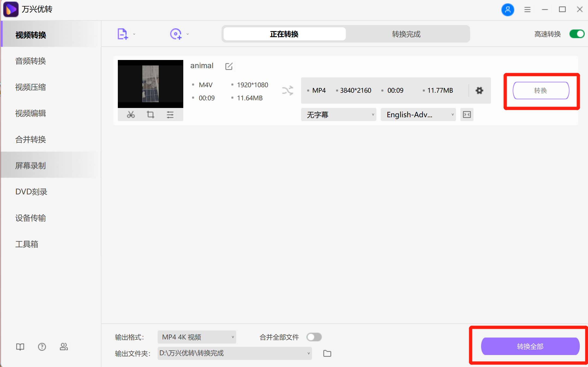Expand the 无字幕 subtitle dropdown

(x=338, y=115)
